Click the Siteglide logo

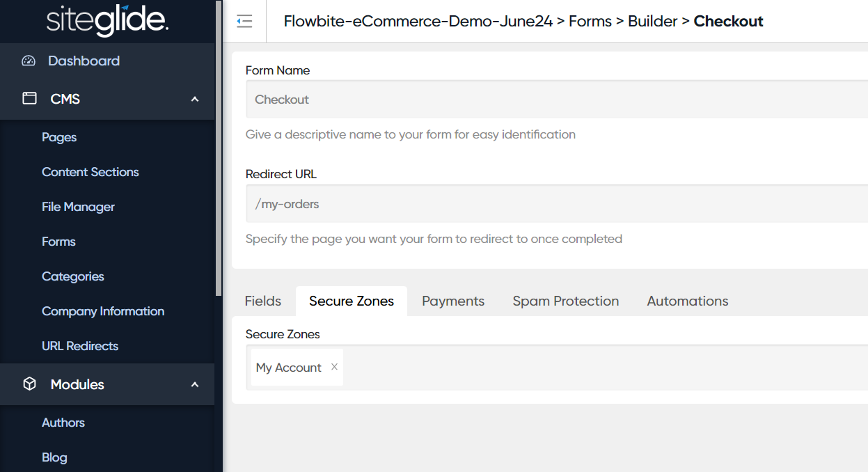107,21
